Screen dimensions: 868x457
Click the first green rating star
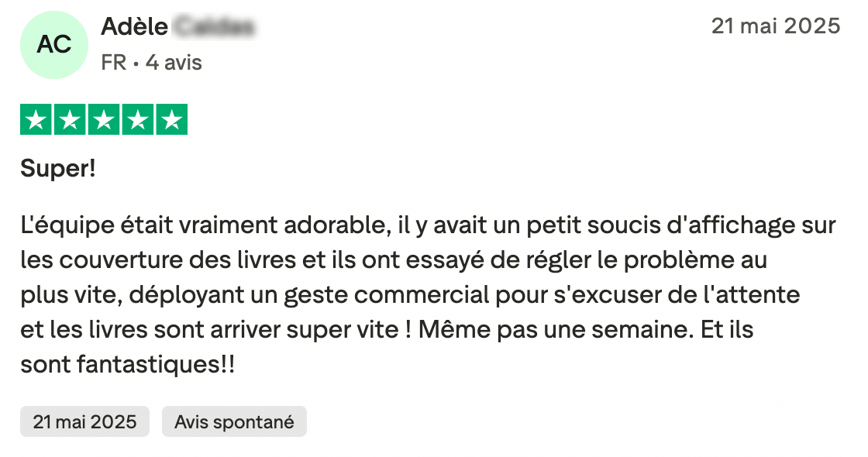(34, 120)
